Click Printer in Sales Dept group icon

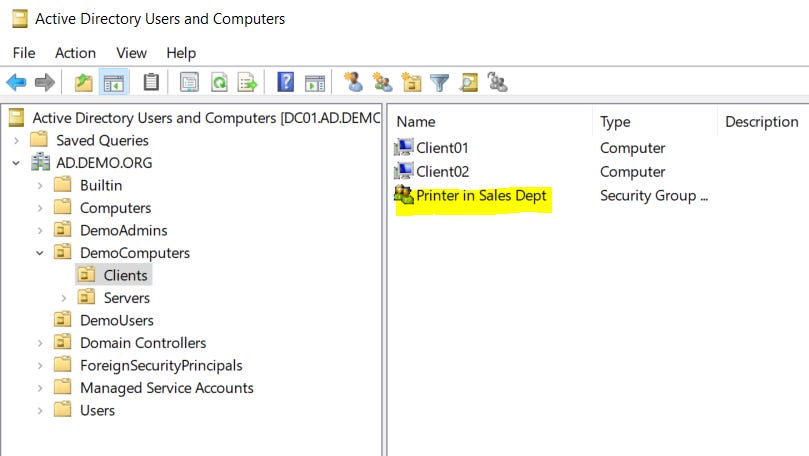coord(403,195)
